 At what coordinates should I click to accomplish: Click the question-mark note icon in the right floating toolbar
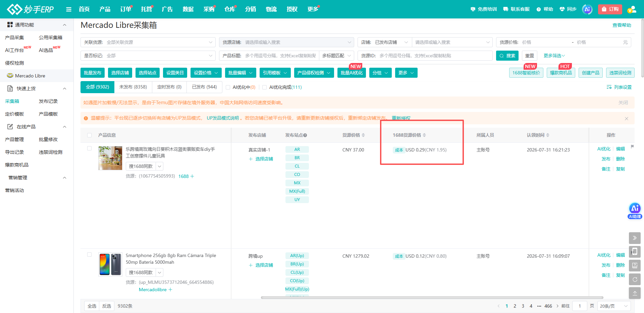click(x=635, y=265)
